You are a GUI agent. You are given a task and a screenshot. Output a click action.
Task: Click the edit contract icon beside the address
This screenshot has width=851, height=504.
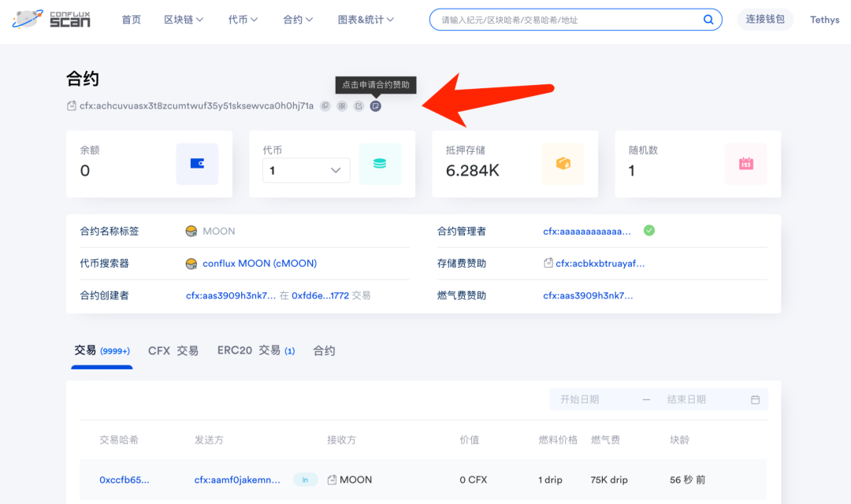pos(359,106)
